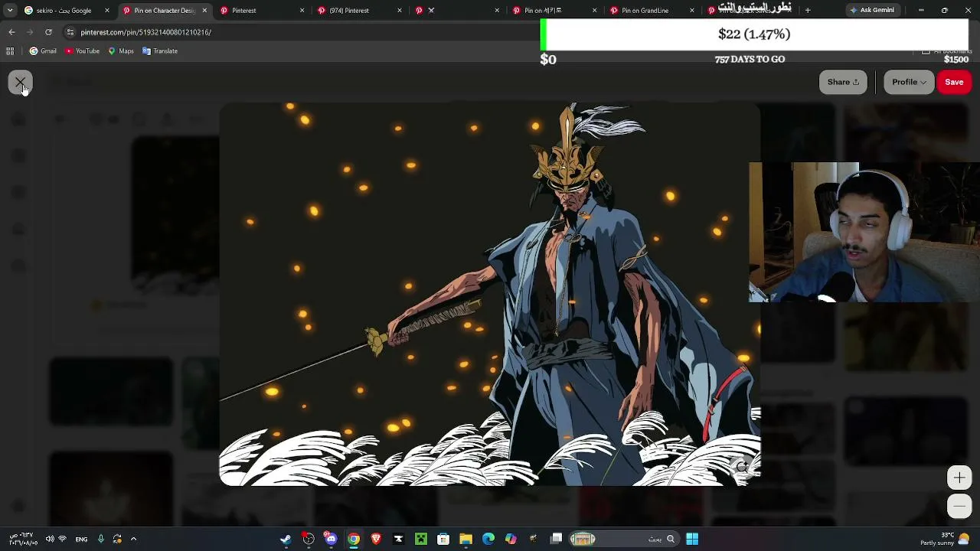Zoom in with the plus button
The image size is (980, 551).
(x=959, y=478)
